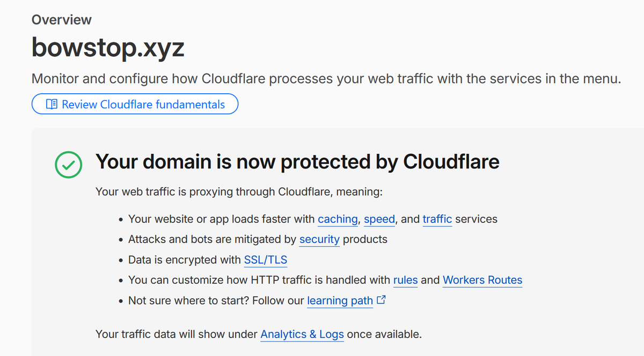
Task: Open Analytics & Logs
Action: 302,335
